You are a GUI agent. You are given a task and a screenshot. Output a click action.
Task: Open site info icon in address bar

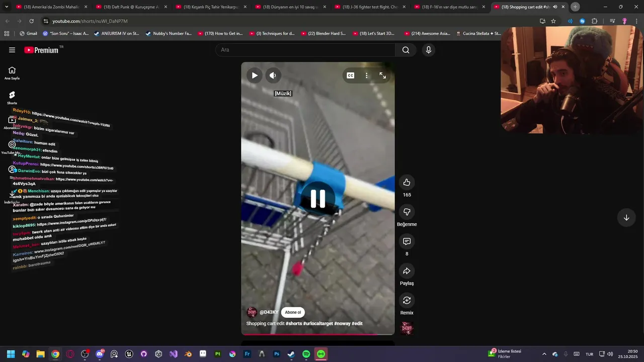46,21
